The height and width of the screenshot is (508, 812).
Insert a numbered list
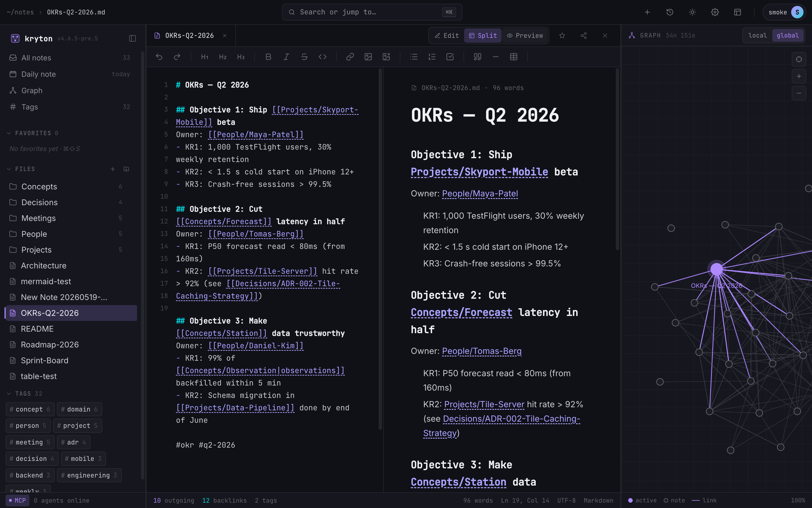(432, 57)
